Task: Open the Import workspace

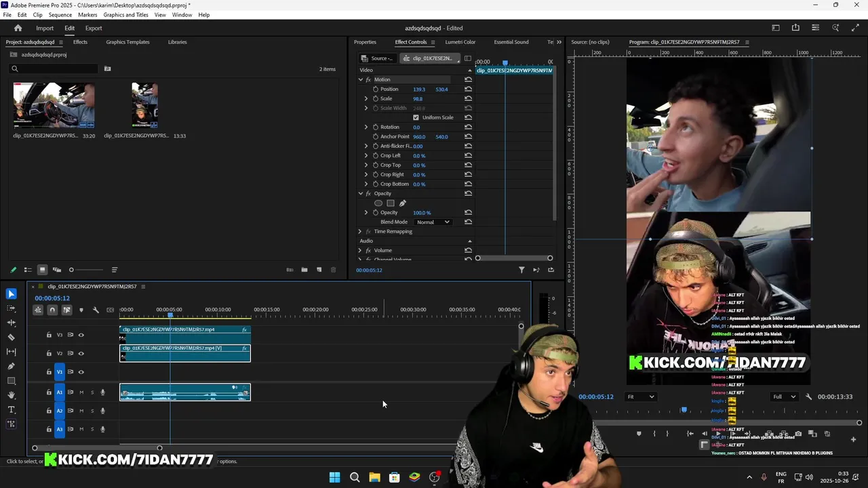Action: 45,28
